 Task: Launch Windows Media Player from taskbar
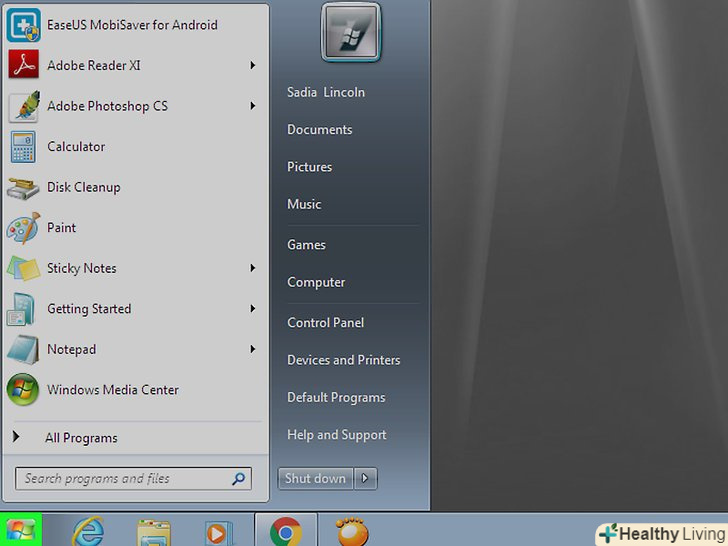[218, 533]
